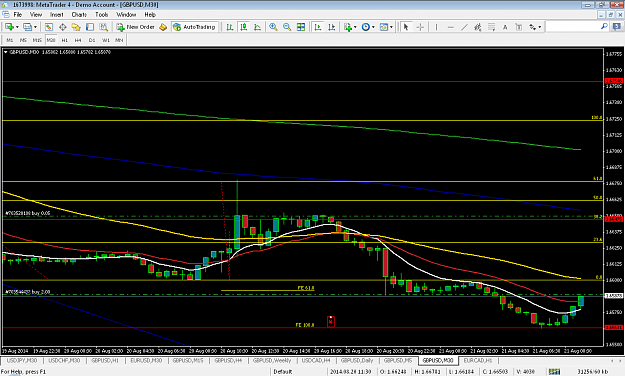Open the New Chart icon
The image size is (625, 376).
point(9,27)
